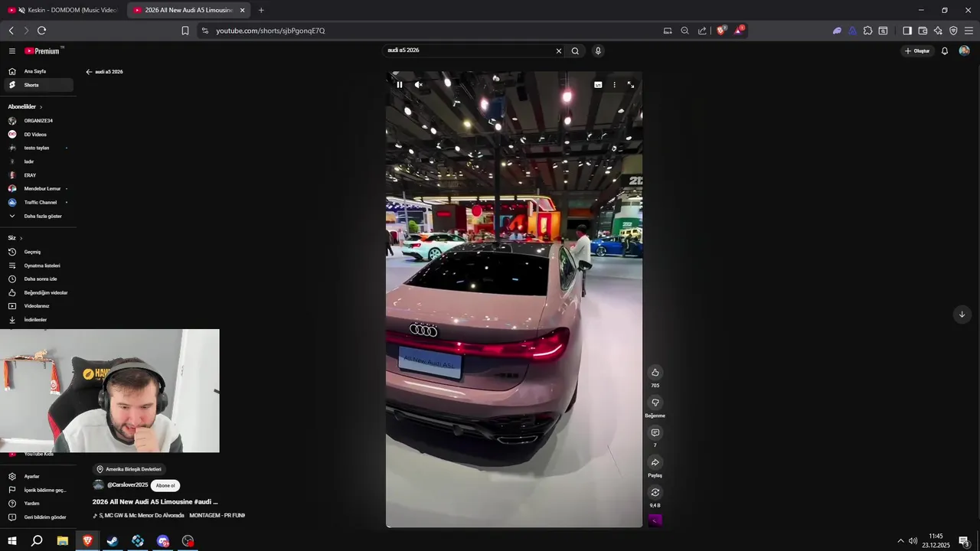Toggle the browser sidebar panel
This screenshot has width=980, height=551.
pyautogui.click(x=907, y=31)
